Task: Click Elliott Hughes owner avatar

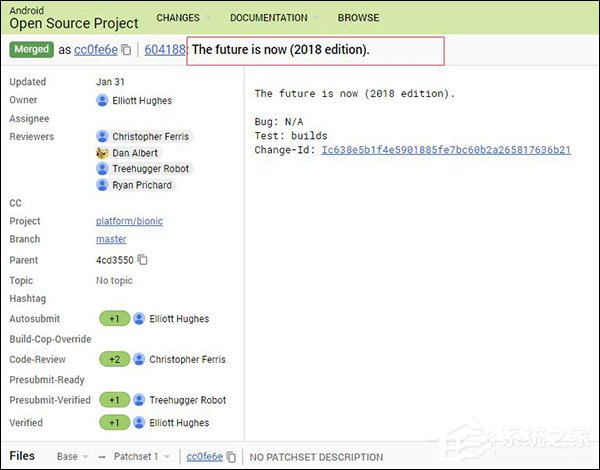Action: click(102, 100)
